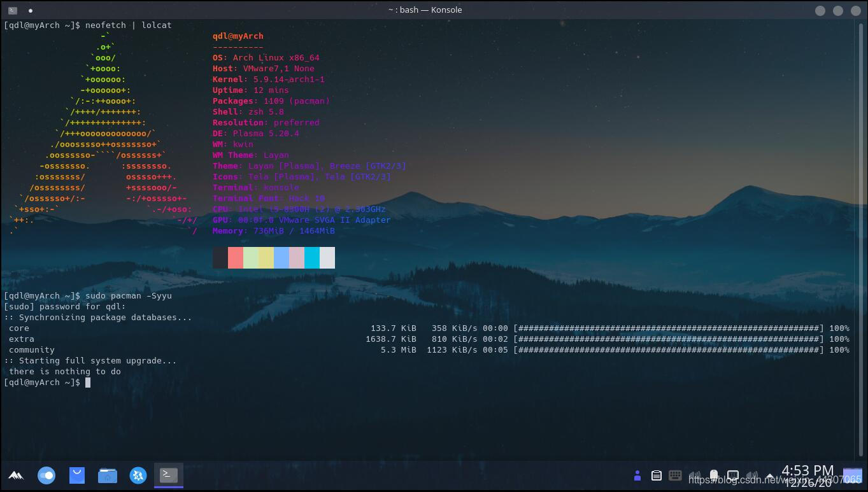Open the display configuration tray icon
Viewport: 868px width, 492px height.
pyautogui.click(x=733, y=475)
